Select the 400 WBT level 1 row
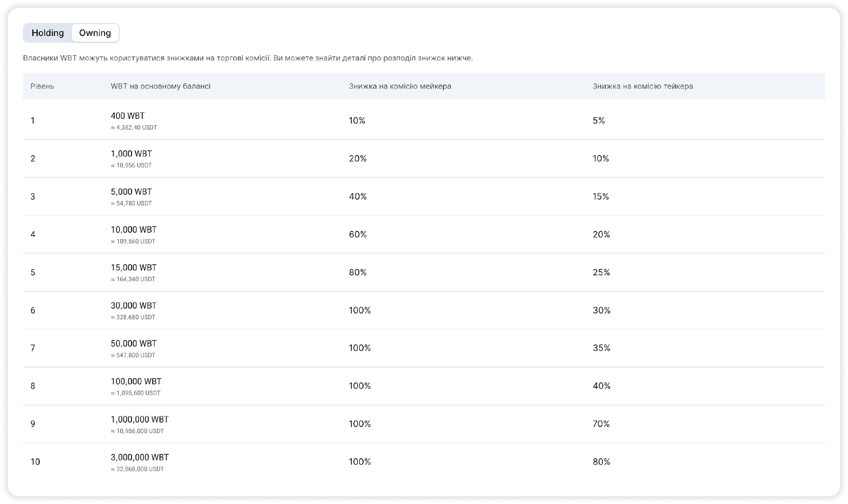 tap(128, 116)
